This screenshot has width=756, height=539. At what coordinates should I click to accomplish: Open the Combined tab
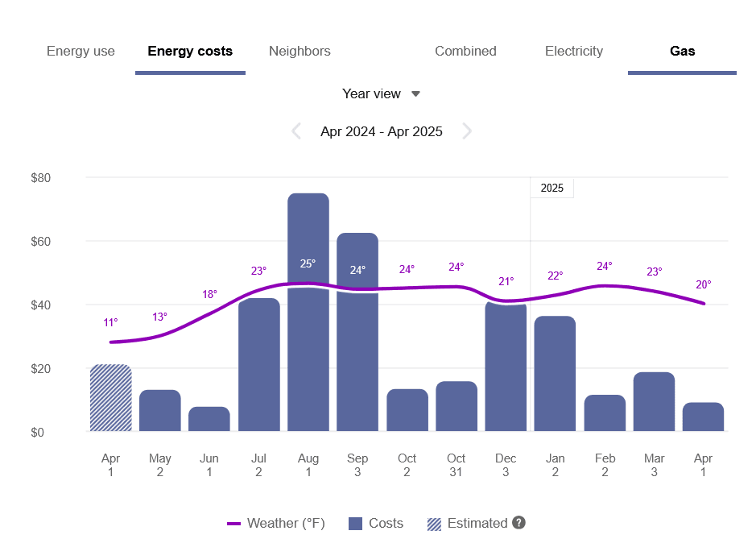(465, 51)
